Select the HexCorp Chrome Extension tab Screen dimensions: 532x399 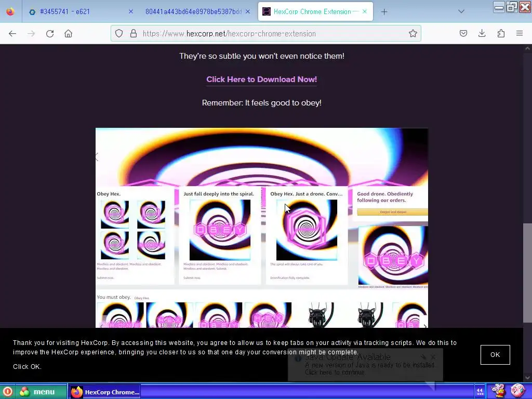315,11
